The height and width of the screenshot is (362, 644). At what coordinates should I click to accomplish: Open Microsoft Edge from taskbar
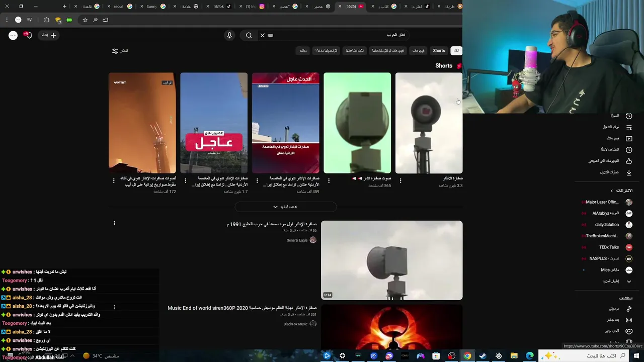(x=530, y=356)
